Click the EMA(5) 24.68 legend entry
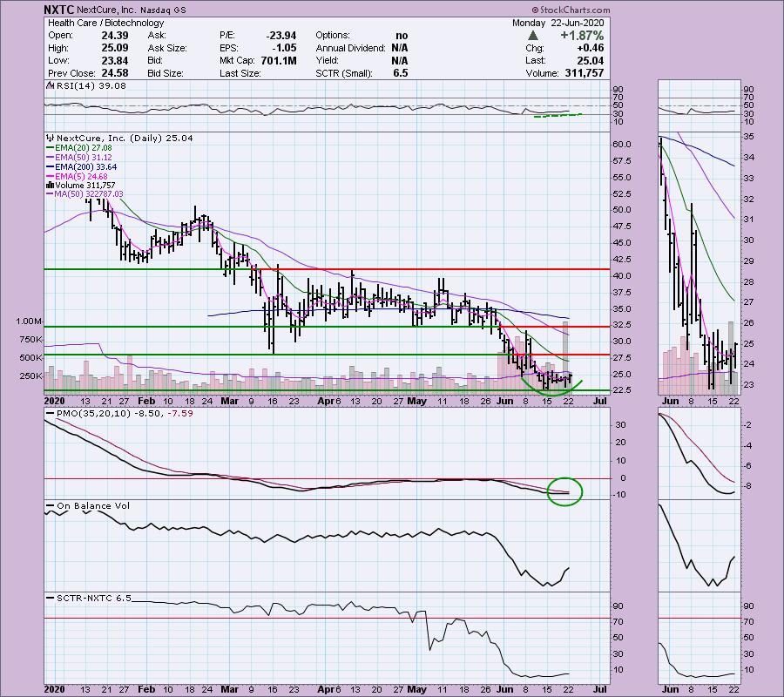The width and height of the screenshot is (784, 697). [81, 177]
